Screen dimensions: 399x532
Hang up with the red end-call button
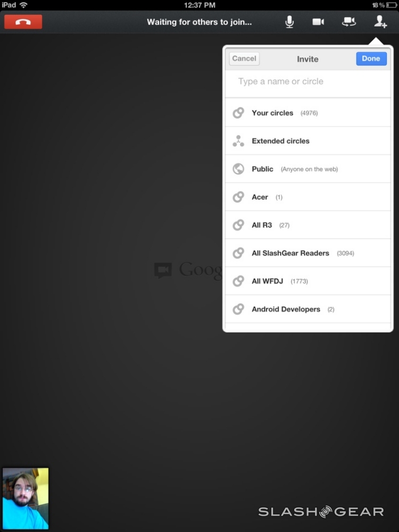coord(23,22)
